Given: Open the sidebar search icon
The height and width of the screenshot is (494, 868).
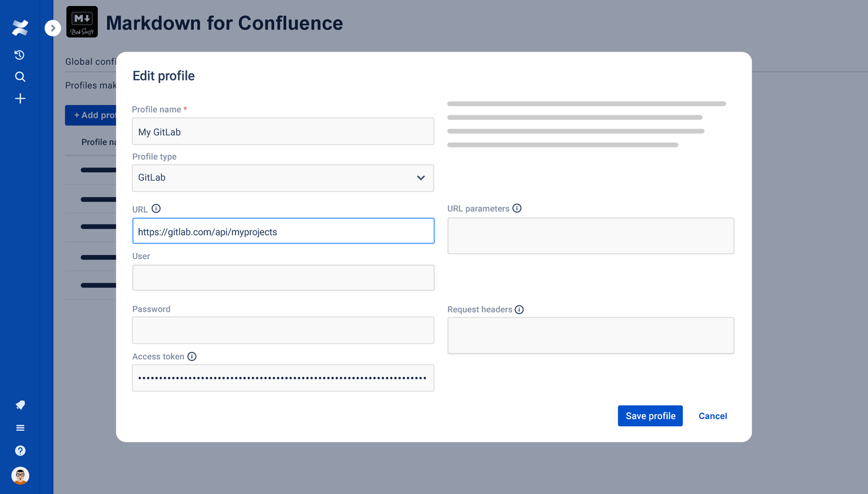Looking at the screenshot, I should click(x=20, y=77).
